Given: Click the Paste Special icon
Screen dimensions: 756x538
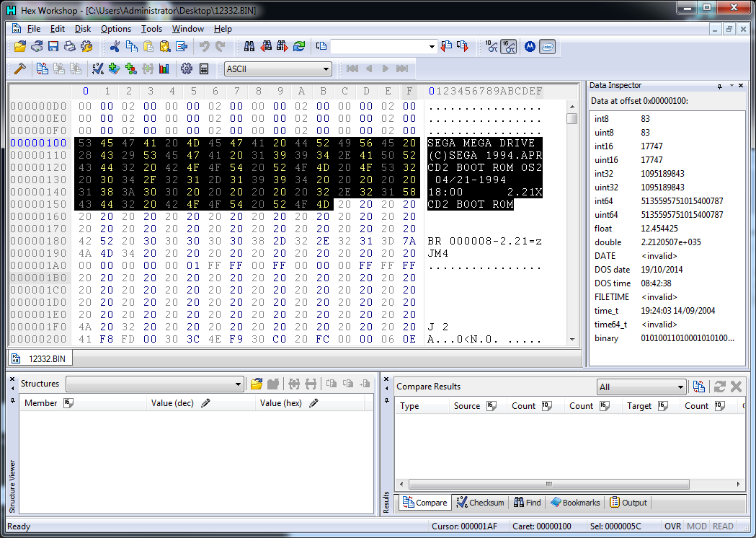Looking at the screenshot, I should (165, 46).
